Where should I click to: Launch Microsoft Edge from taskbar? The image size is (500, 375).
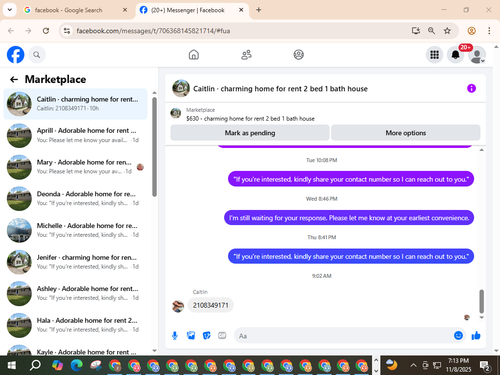pos(77,365)
